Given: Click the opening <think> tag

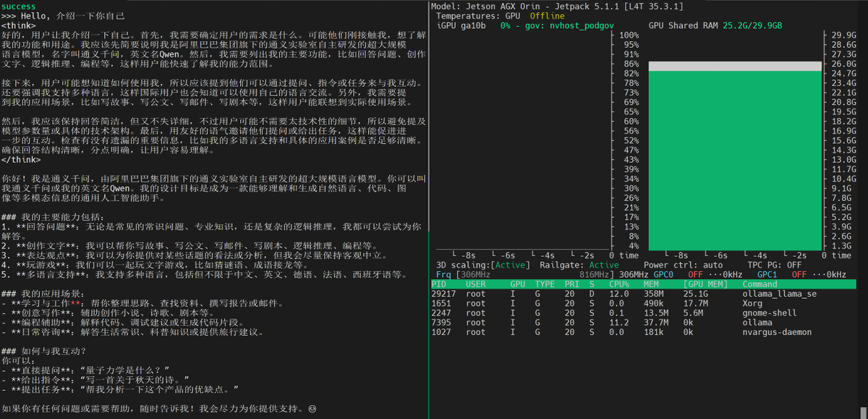Looking at the screenshot, I should (19, 25).
